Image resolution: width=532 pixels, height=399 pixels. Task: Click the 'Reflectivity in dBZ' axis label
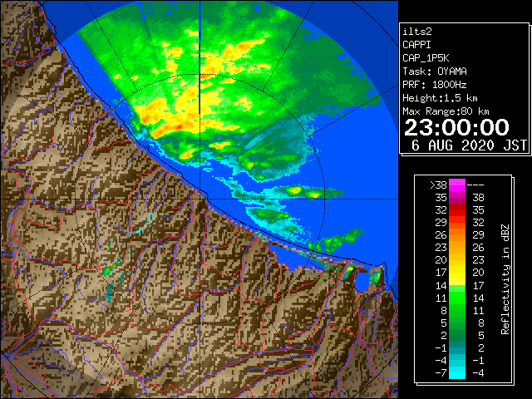click(x=505, y=279)
